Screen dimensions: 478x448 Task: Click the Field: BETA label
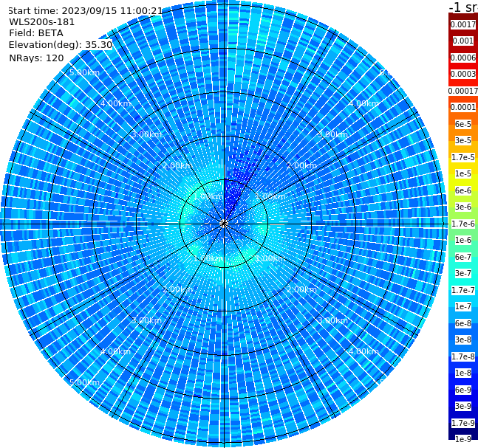(36, 33)
